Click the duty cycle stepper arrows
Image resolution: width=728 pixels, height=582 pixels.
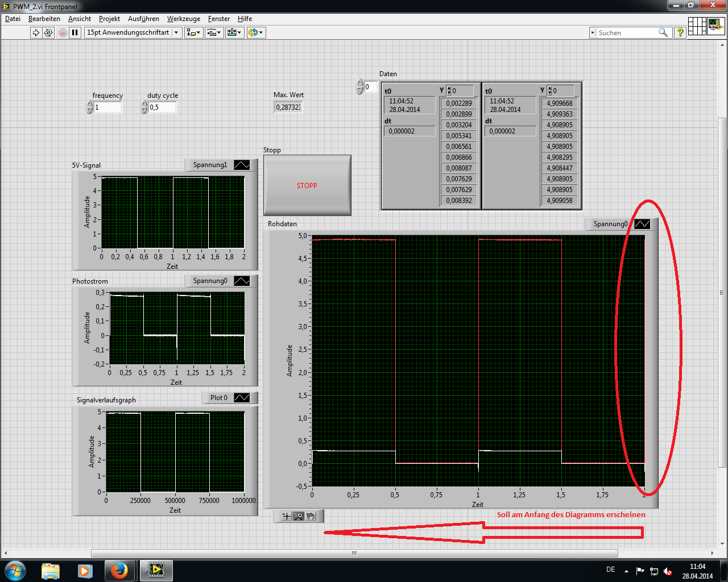[144, 107]
